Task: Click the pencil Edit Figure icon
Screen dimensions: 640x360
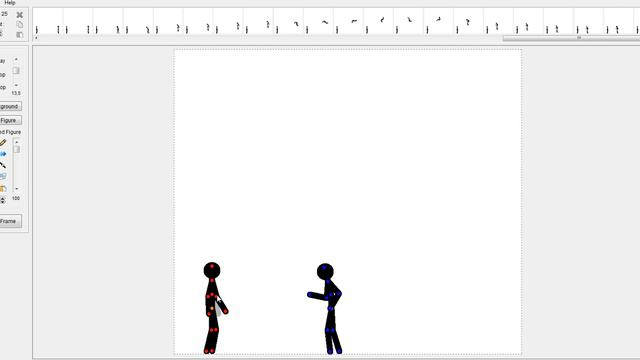Action: (3, 143)
